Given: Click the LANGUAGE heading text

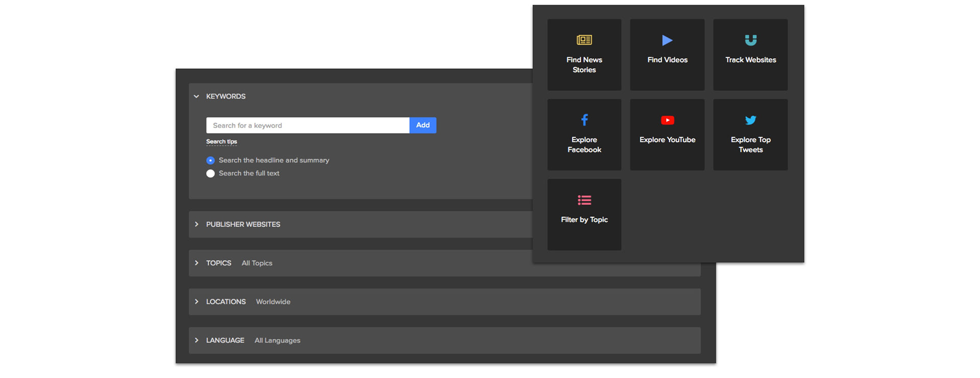Looking at the screenshot, I should tap(225, 340).
